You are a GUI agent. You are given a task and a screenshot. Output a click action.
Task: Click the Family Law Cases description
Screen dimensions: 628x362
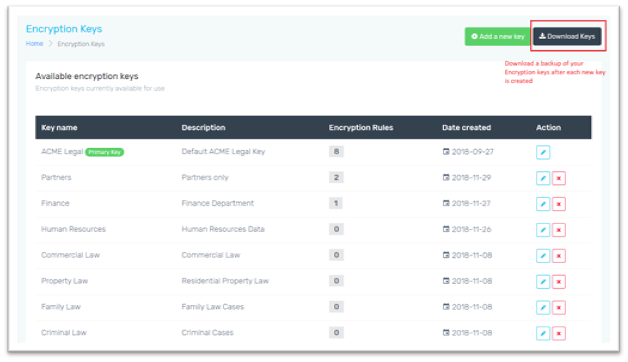(213, 307)
